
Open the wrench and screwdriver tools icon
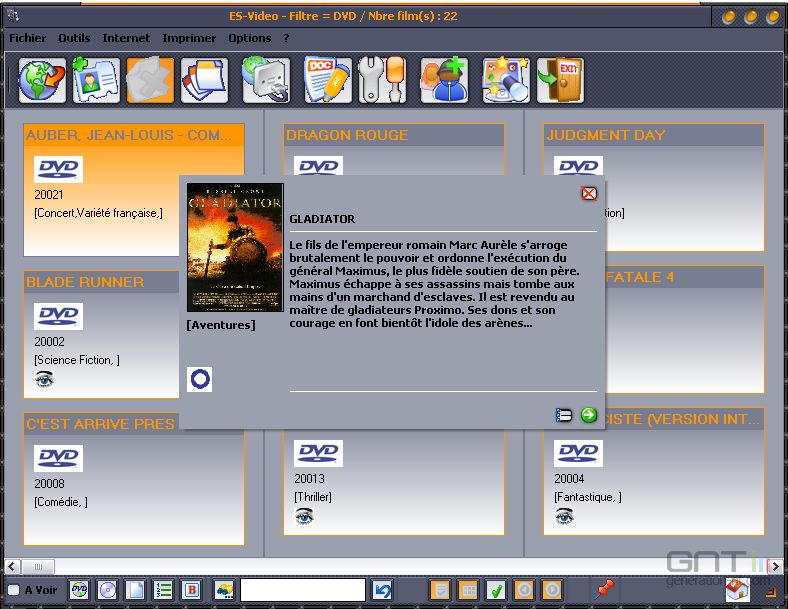[382, 80]
